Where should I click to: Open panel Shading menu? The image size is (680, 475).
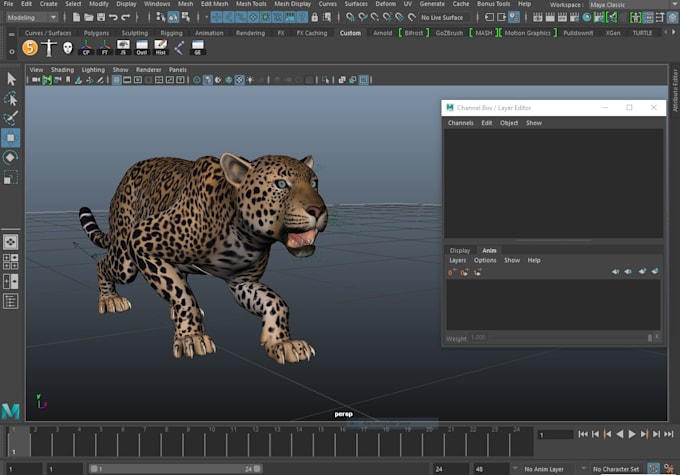62,70
